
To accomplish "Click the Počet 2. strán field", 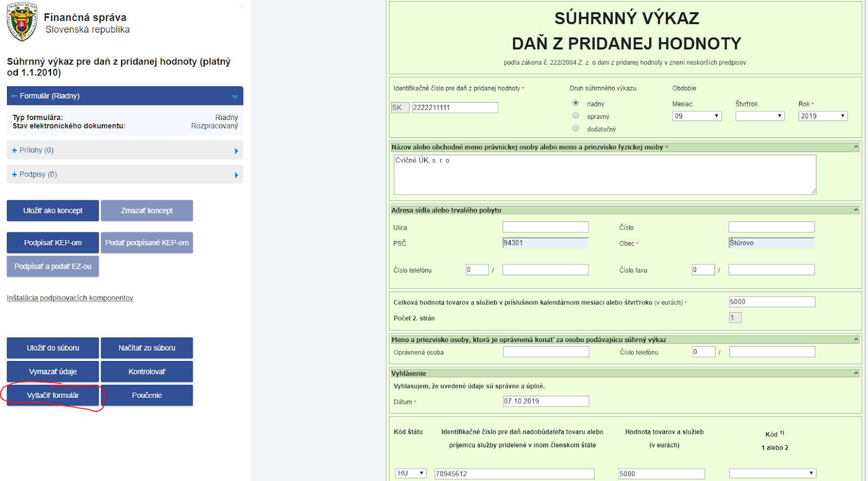I will [735, 318].
